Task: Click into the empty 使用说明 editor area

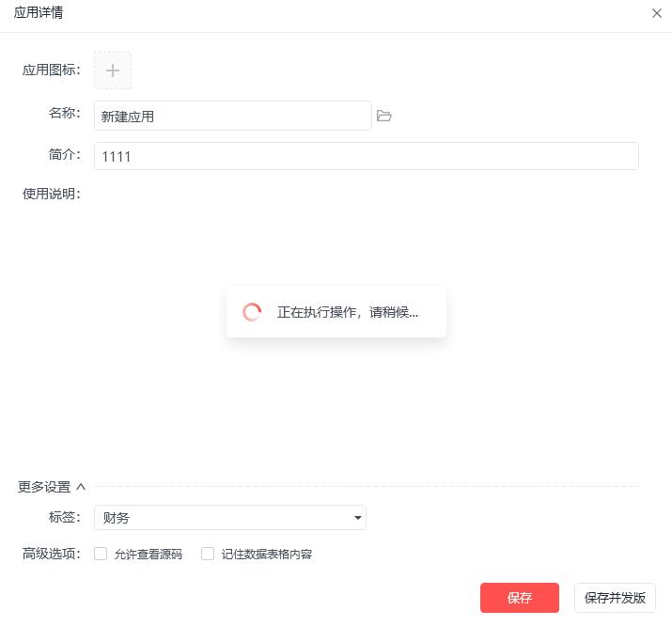Action: tap(367, 325)
